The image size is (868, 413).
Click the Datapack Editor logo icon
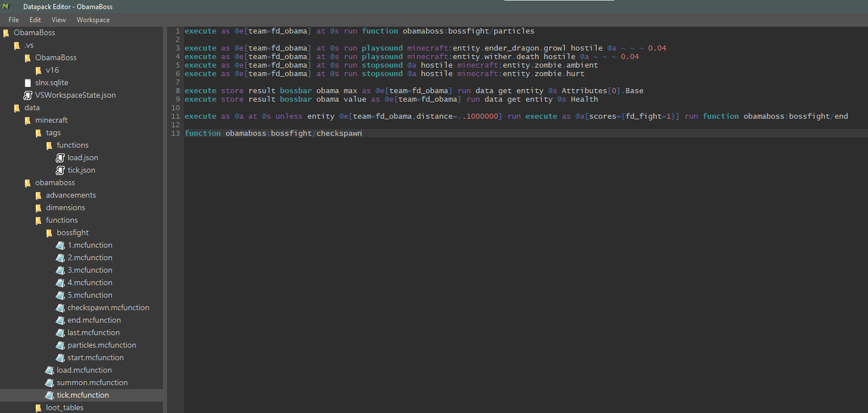(5, 6)
